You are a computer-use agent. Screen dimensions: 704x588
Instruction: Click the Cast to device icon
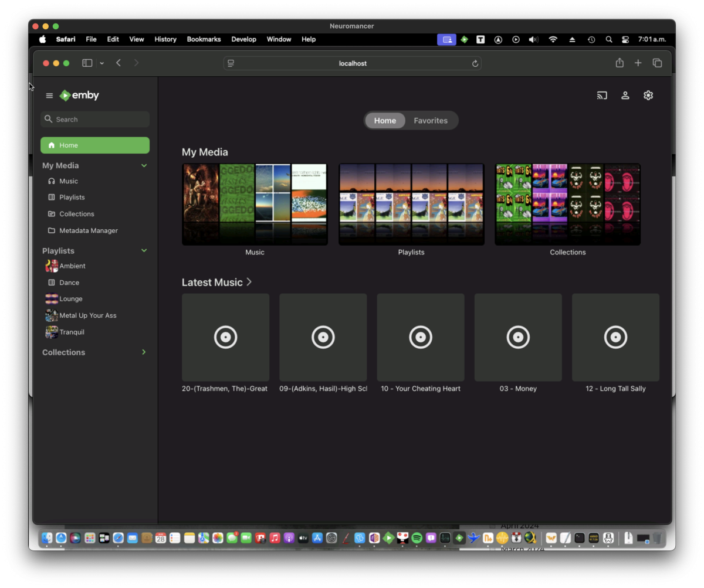602,96
